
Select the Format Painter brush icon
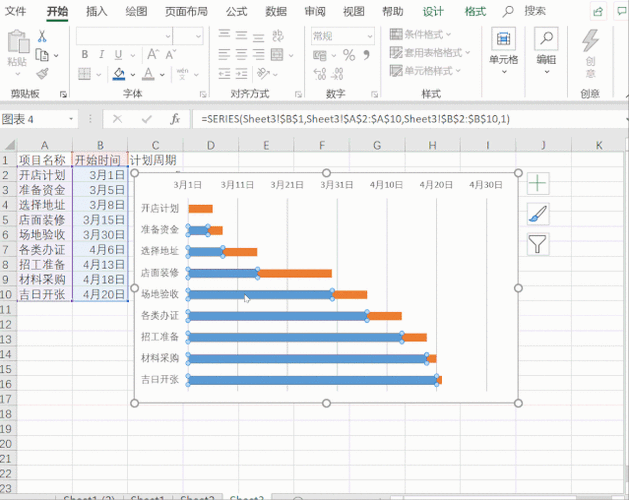click(42, 74)
